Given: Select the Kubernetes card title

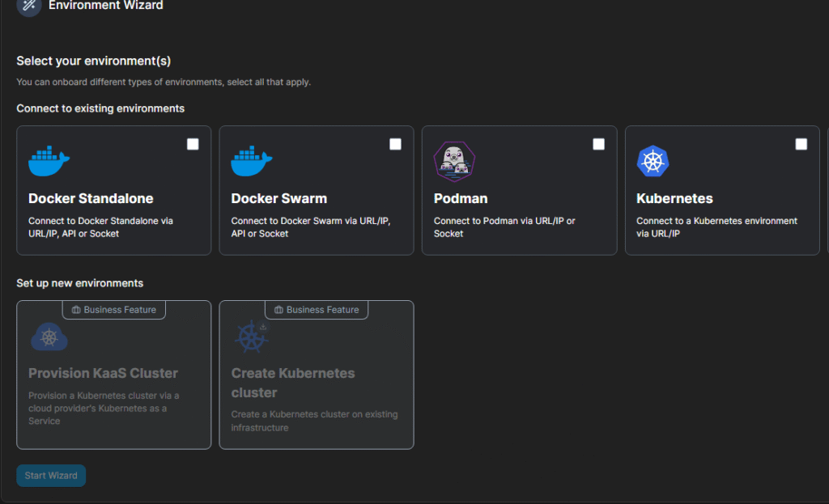Looking at the screenshot, I should (x=674, y=199).
